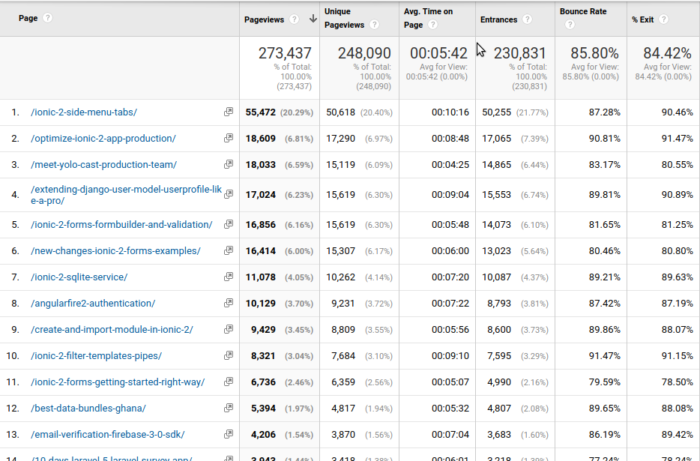
Task: Open /ionic-2-side-menu-tabs/ in new window icon
Action: tap(228, 112)
